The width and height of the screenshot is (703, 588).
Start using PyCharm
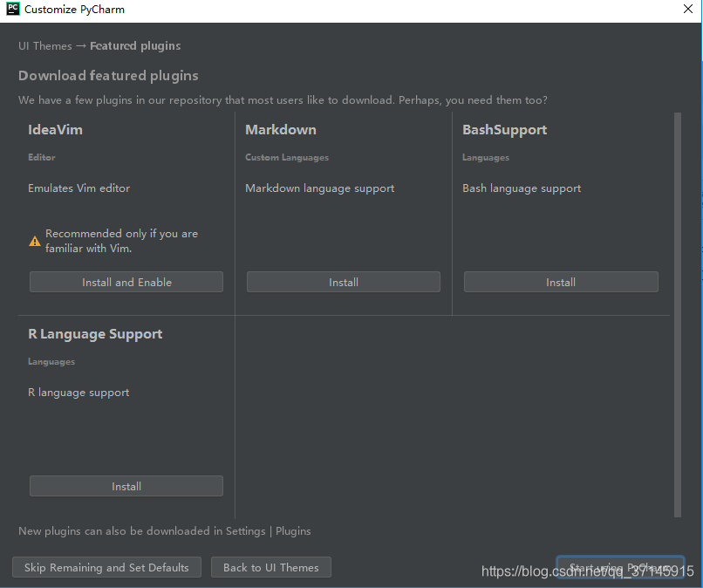(x=620, y=567)
